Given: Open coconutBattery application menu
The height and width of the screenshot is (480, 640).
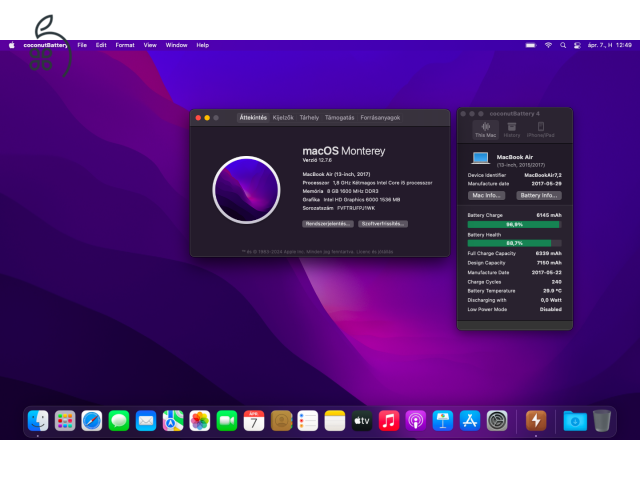Looking at the screenshot, I should (45, 45).
